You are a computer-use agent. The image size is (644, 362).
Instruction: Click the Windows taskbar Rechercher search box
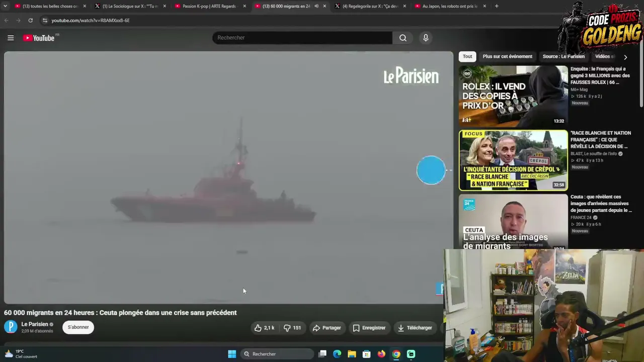coord(277,354)
